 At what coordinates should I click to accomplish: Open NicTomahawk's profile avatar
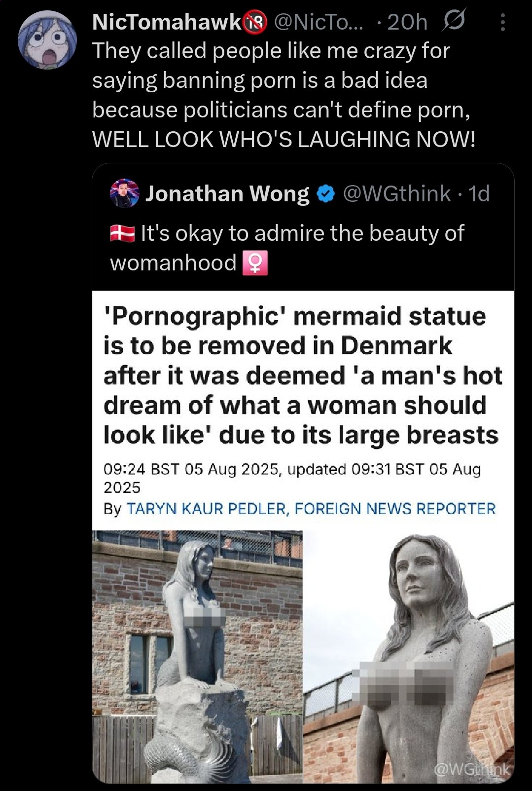[47, 40]
